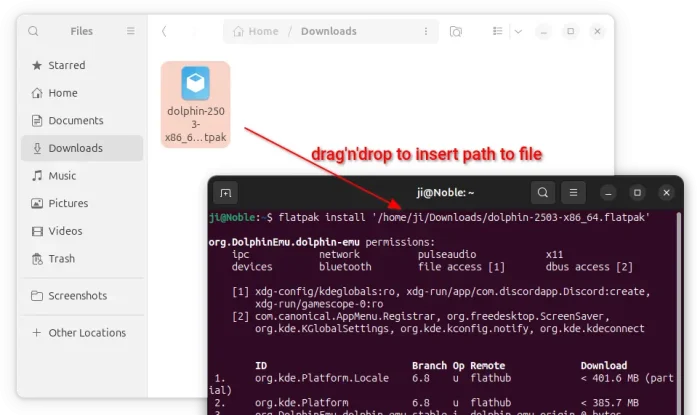Viewport: 700px width, 415px height.
Task: Open Videos folder in sidebar
Action: click(x=82, y=231)
